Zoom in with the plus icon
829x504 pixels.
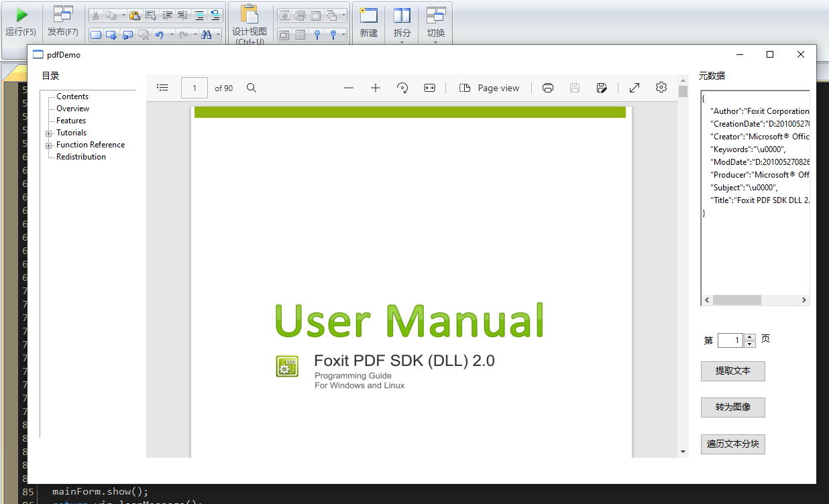click(376, 88)
